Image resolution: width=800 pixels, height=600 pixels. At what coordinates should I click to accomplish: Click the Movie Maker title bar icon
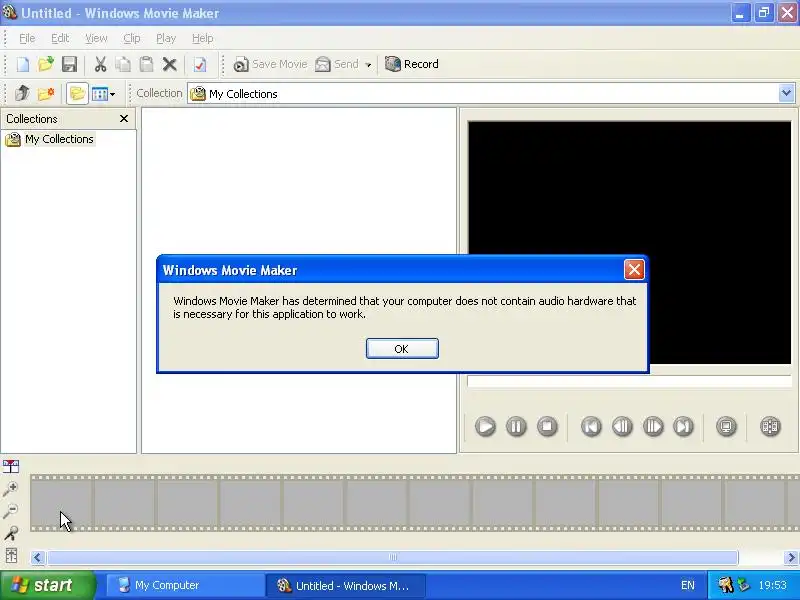click(x=10, y=12)
